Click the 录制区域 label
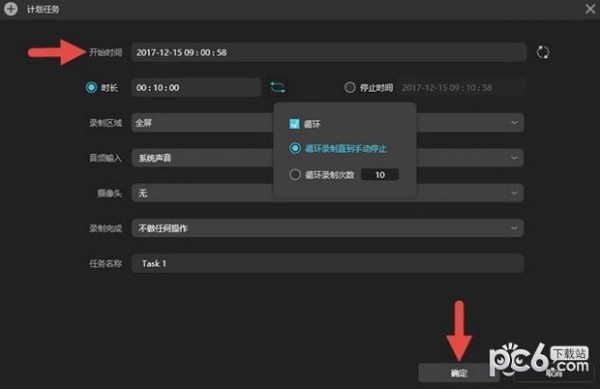Screen dimensions: 600x389 [106, 123]
